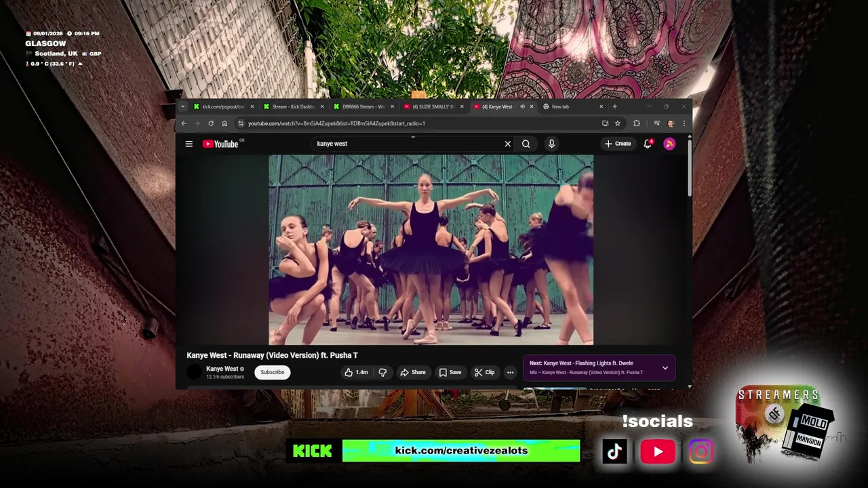Screen dimensions: 868x488
Task: Open the Chrome three-dot menu
Action: (684, 123)
